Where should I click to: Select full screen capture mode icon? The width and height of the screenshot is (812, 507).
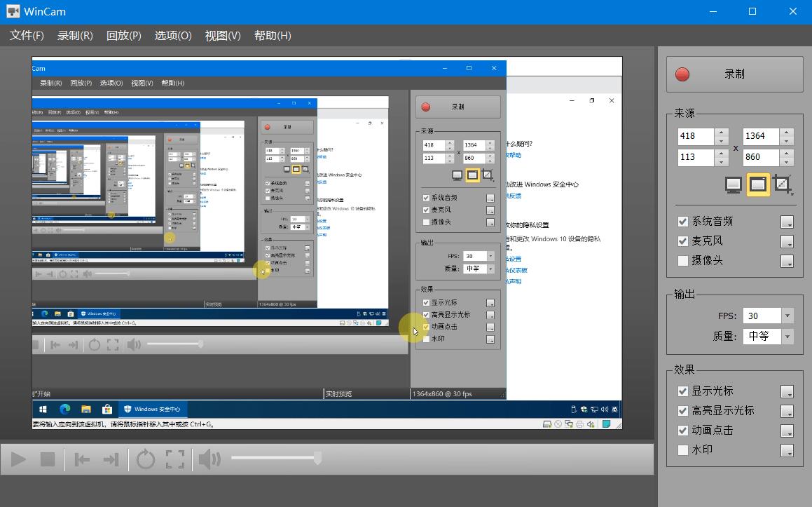(734, 184)
